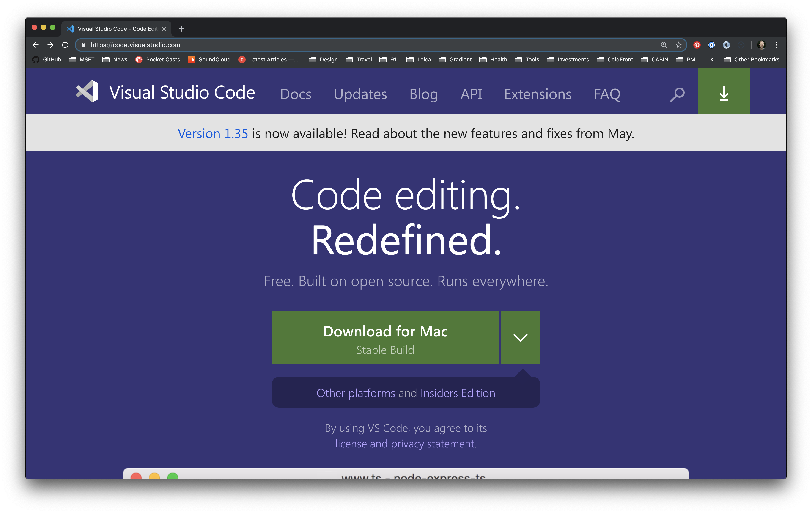Click Download for Mac Stable Build button

(x=385, y=338)
